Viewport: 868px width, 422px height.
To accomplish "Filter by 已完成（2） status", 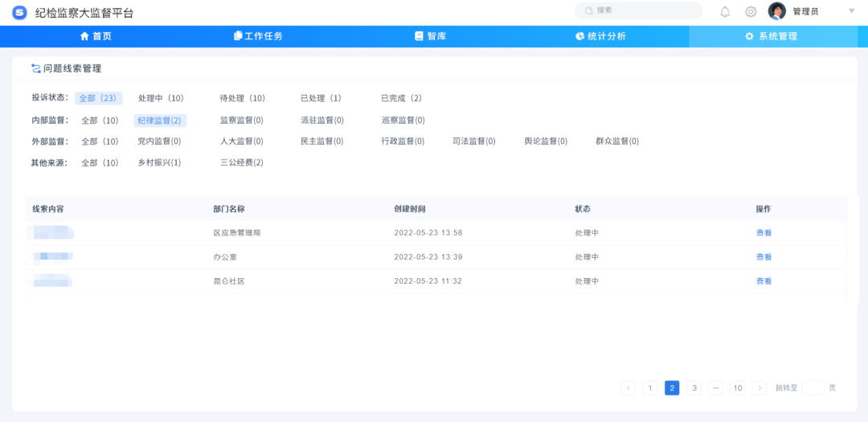I will [402, 98].
